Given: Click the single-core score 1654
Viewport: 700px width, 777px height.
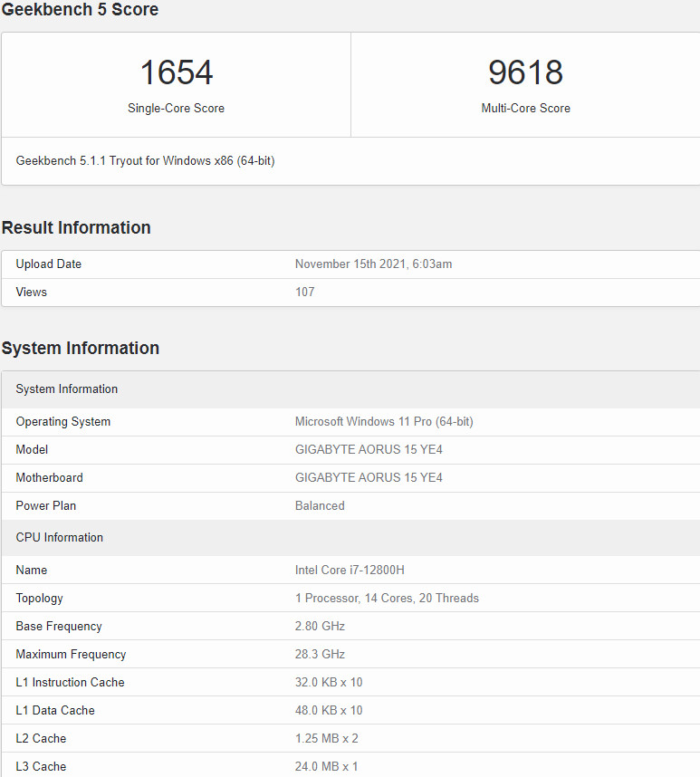Looking at the screenshot, I should click(177, 72).
